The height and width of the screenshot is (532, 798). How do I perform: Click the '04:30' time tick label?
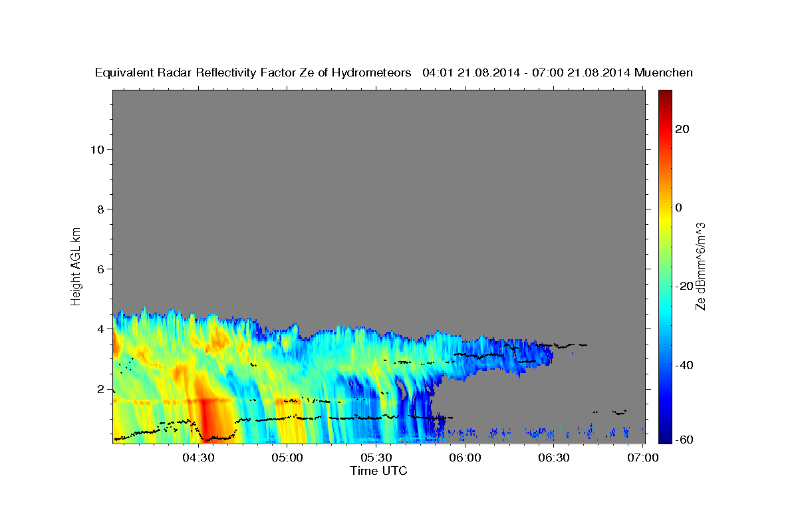198,458
